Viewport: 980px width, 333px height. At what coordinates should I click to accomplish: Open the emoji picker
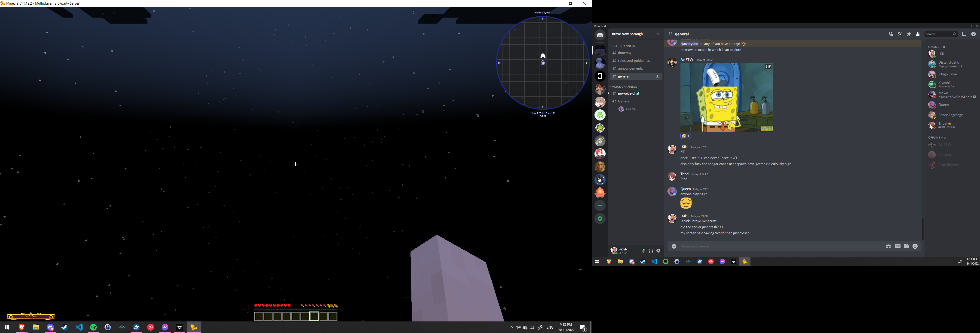(x=915, y=247)
